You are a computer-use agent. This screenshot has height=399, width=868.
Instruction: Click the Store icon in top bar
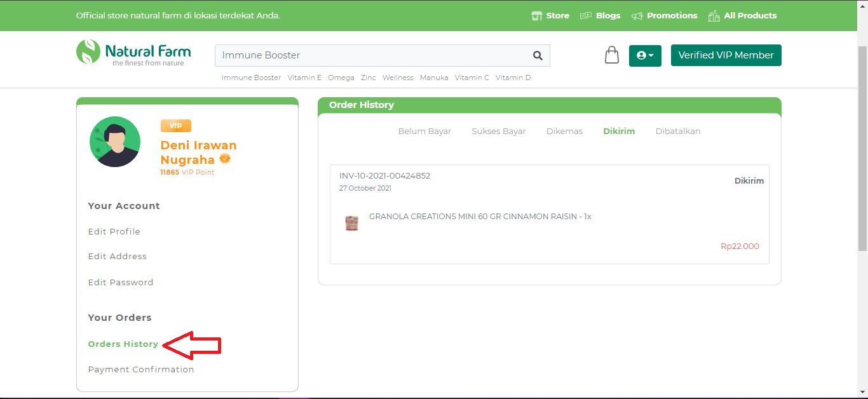coord(537,16)
